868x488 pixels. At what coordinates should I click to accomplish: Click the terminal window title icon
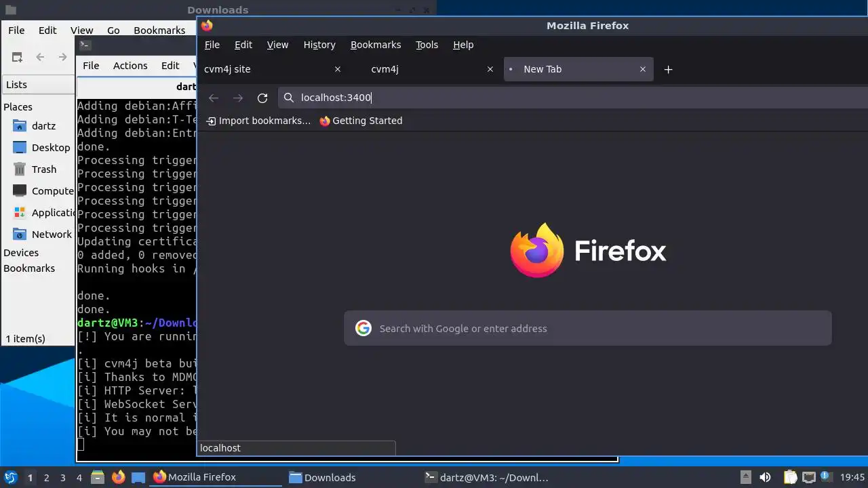pos(85,45)
